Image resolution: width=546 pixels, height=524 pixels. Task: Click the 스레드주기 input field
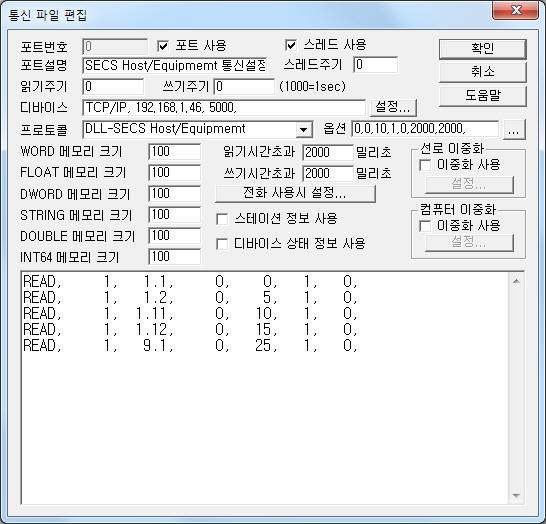[376, 65]
